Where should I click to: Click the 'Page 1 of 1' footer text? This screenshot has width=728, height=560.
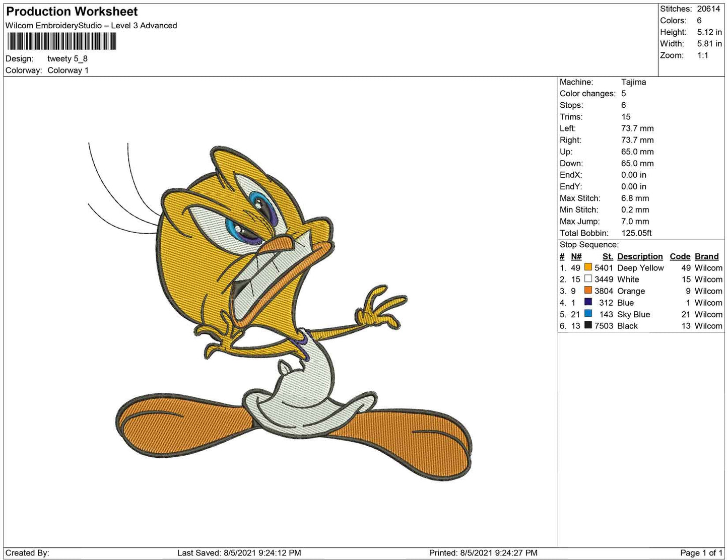(x=701, y=553)
